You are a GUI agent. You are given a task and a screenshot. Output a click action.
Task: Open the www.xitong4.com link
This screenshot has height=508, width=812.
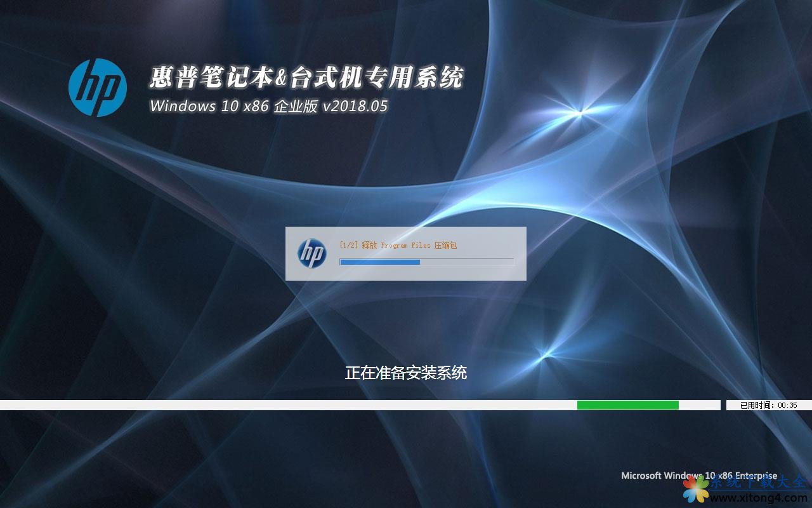point(759,498)
